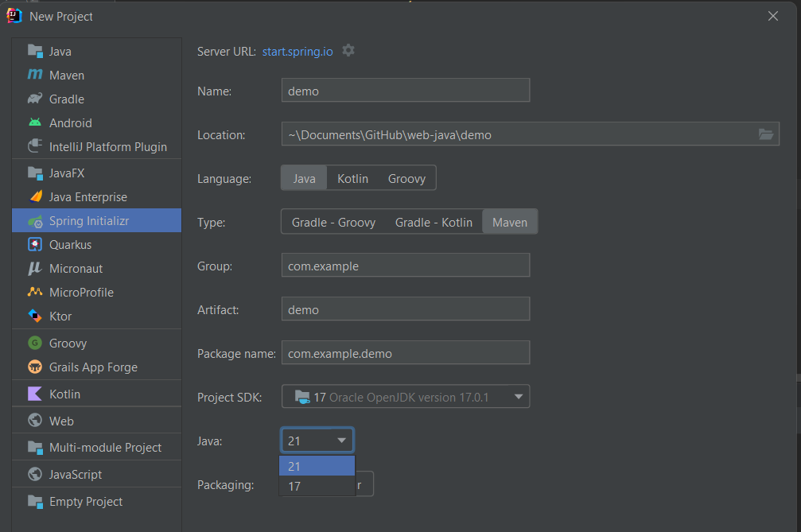The height and width of the screenshot is (532, 801).
Task: Click the Empty Project folder icon
Action: coord(35,501)
